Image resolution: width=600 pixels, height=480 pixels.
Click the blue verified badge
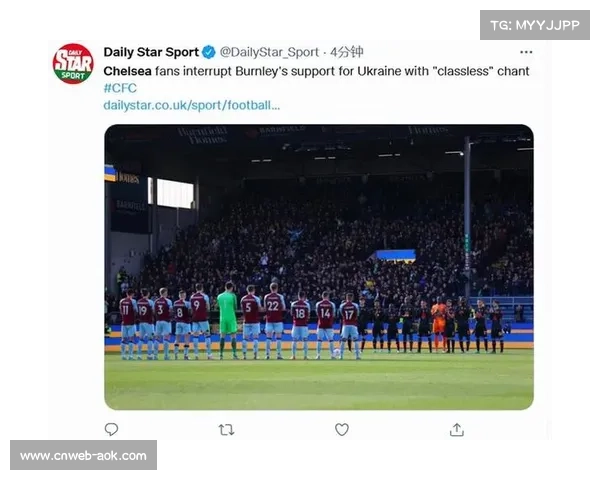click(x=209, y=52)
